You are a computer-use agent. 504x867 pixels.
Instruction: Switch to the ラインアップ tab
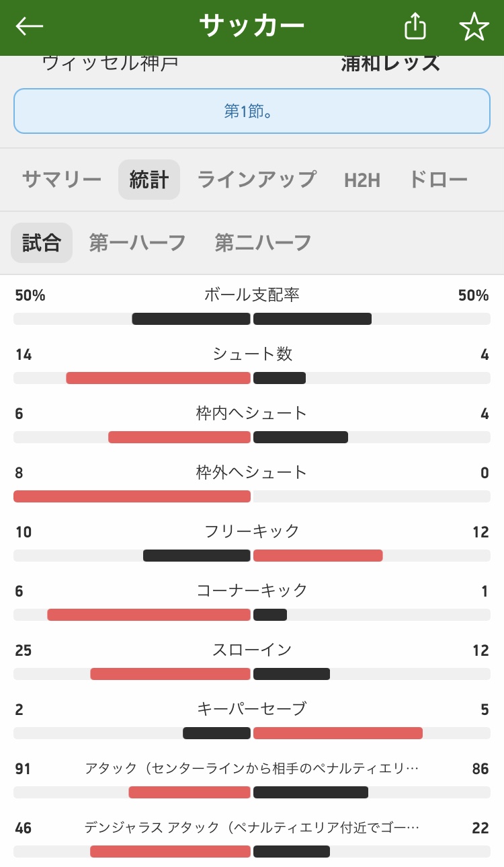(x=257, y=180)
